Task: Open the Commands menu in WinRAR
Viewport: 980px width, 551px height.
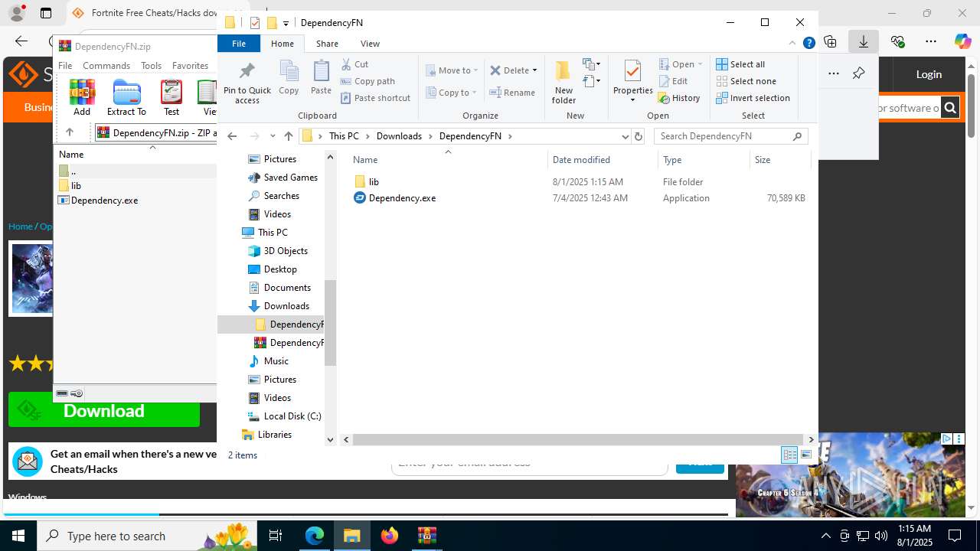Action: point(106,66)
